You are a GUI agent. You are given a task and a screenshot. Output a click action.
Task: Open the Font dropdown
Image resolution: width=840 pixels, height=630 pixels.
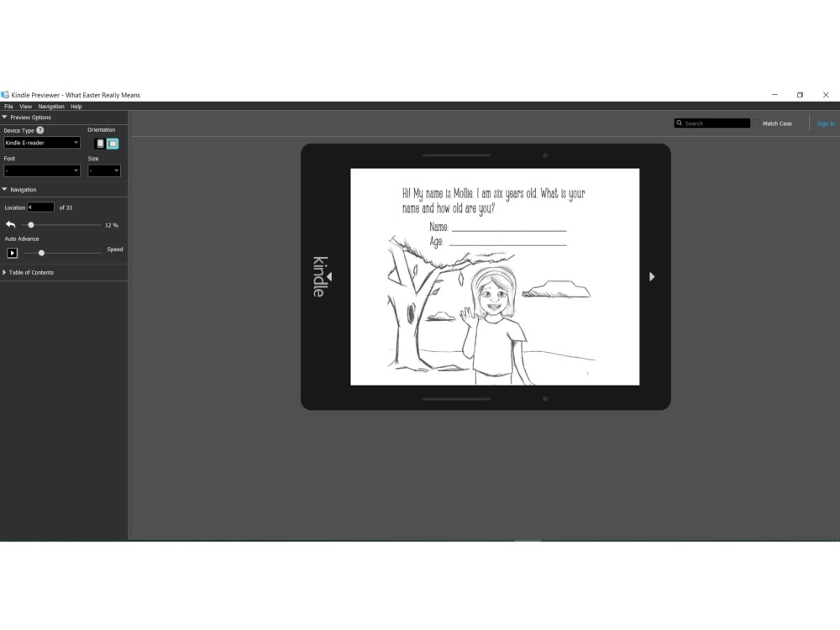[x=42, y=171]
